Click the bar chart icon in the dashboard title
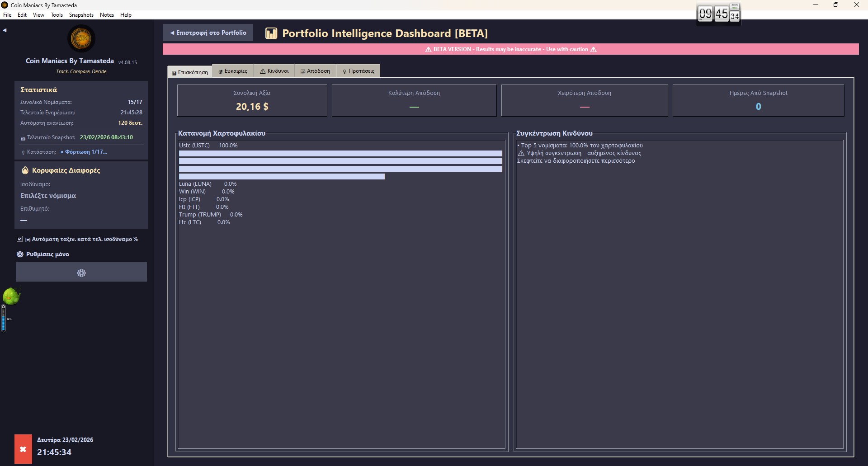Viewport: 868px width, 466px height. click(x=271, y=33)
